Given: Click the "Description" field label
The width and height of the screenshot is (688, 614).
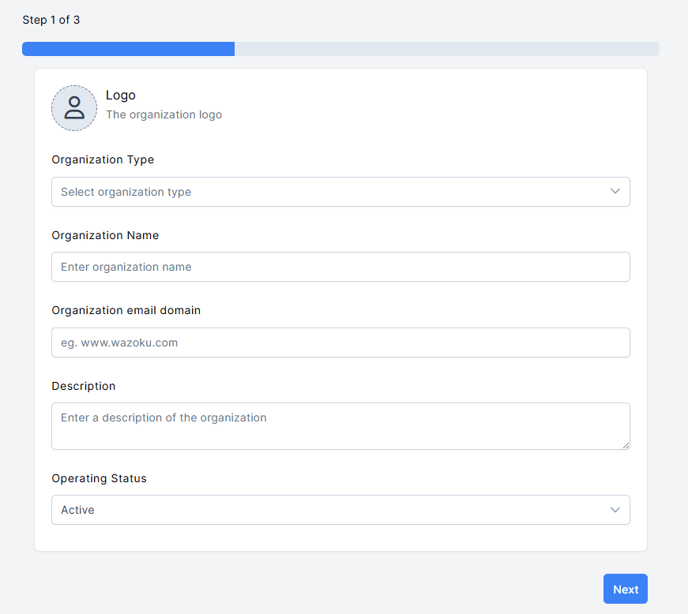Looking at the screenshot, I should point(84,386).
